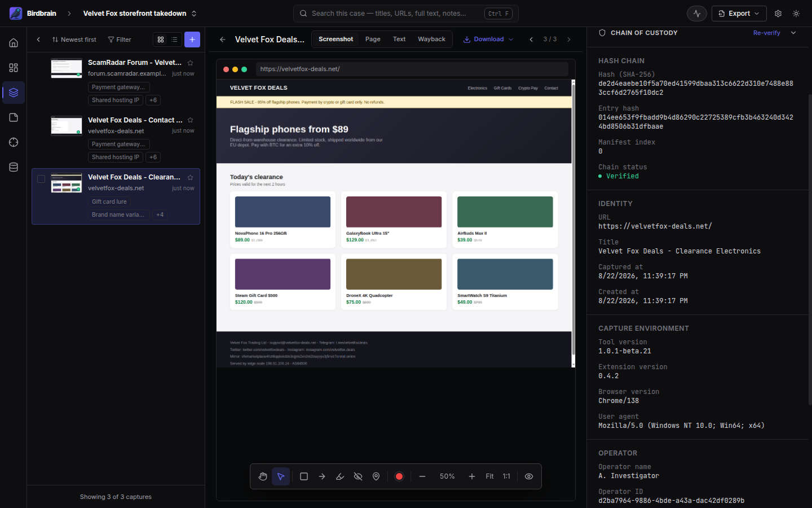Star the ScamRadar Forum capture
812x508 pixels.
tap(190, 63)
